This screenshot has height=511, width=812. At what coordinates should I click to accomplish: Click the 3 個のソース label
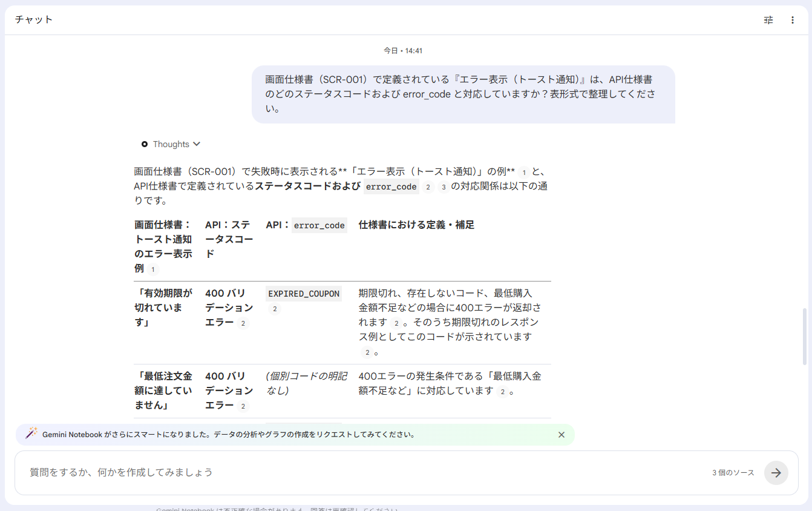point(733,473)
